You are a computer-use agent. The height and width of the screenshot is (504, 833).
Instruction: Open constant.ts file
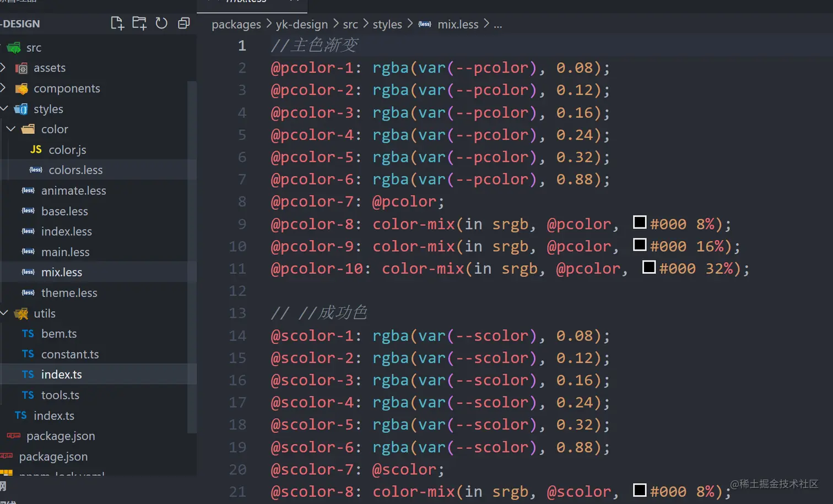[x=70, y=354]
